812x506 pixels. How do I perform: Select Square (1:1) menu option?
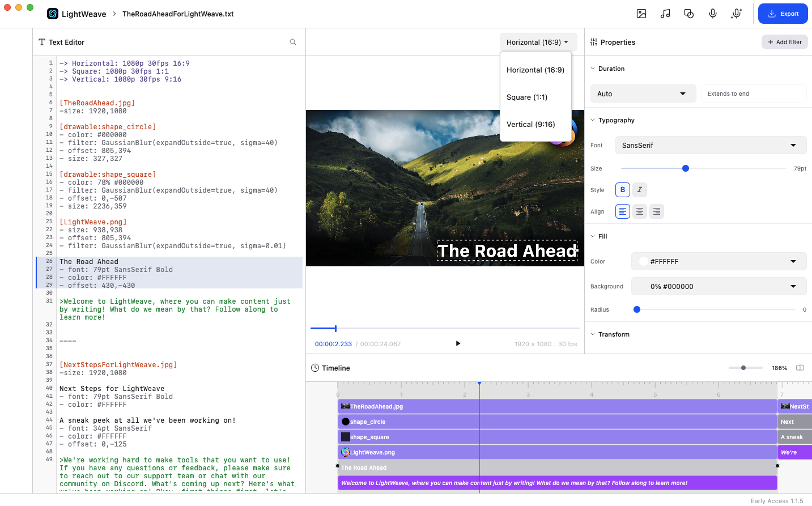[x=535, y=97]
